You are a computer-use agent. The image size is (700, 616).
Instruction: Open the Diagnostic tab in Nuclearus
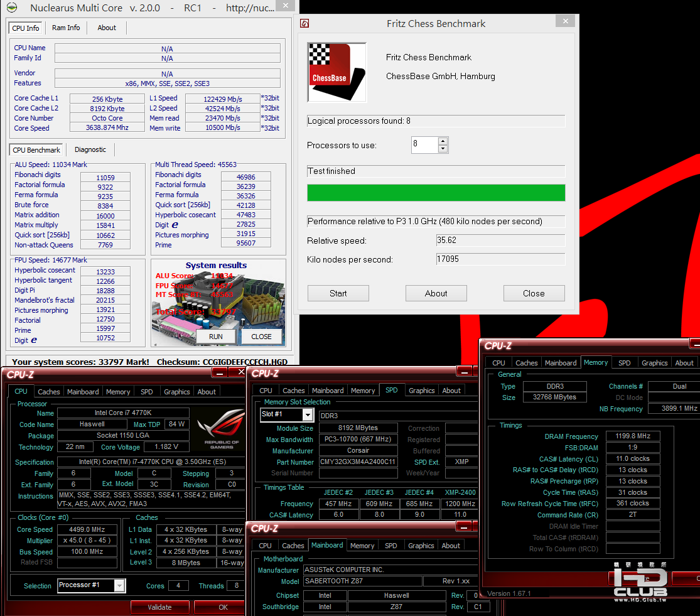point(90,149)
